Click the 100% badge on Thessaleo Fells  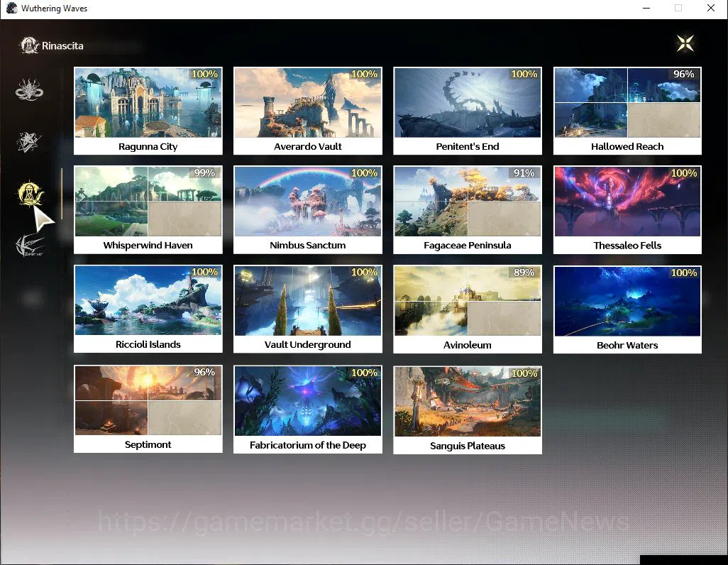click(x=684, y=173)
